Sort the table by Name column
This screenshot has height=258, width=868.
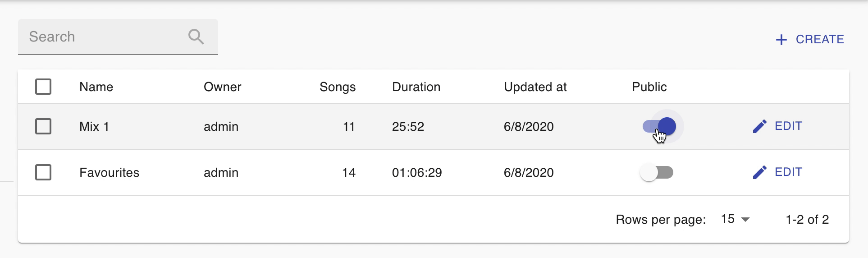96,87
